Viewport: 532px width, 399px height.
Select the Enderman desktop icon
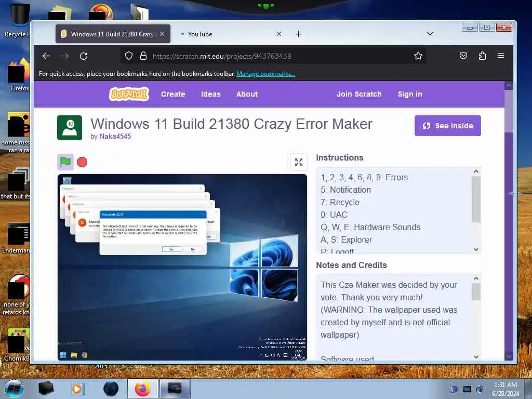[x=16, y=238]
